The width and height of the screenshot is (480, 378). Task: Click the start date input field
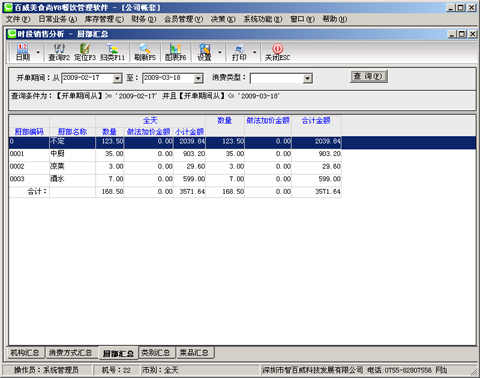[87, 78]
